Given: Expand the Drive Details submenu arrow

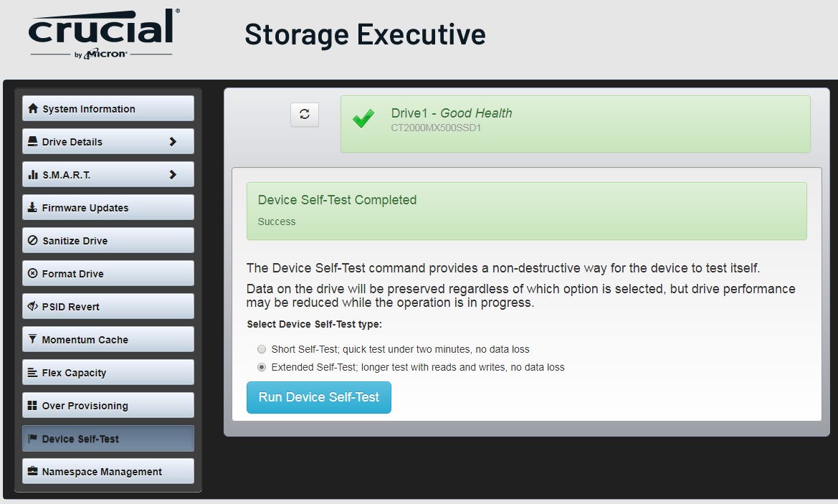Looking at the screenshot, I should (173, 142).
